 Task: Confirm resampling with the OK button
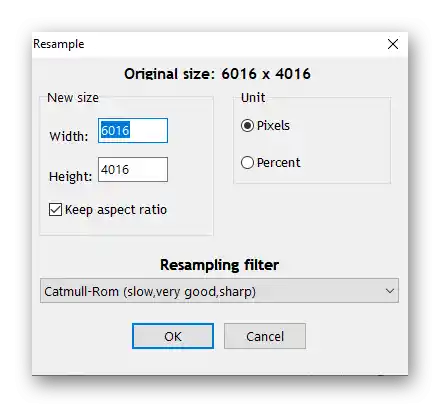point(173,336)
